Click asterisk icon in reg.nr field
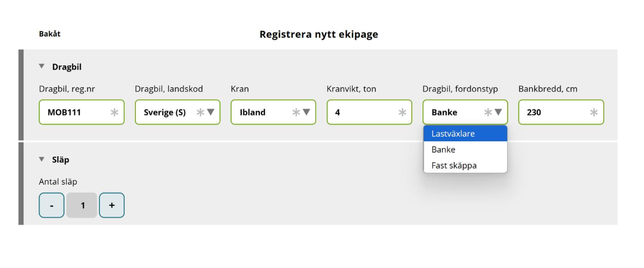644x268 pixels. (114, 112)
